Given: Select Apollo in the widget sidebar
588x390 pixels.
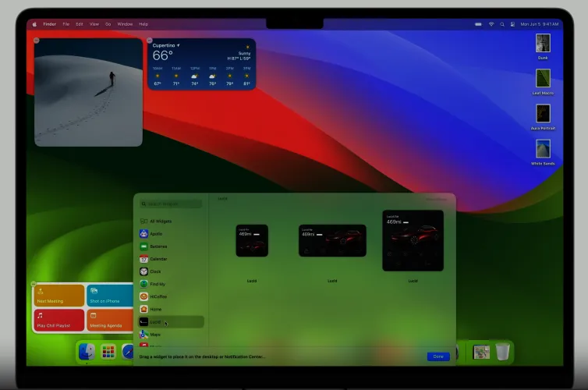Looking at the screenshot, I should point(155,233).
